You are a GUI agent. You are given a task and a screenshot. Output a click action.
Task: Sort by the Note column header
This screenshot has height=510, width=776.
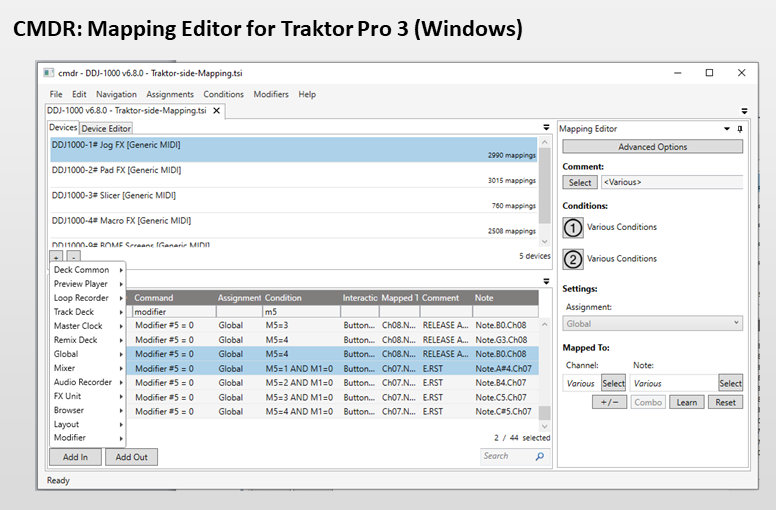point(505,298)
